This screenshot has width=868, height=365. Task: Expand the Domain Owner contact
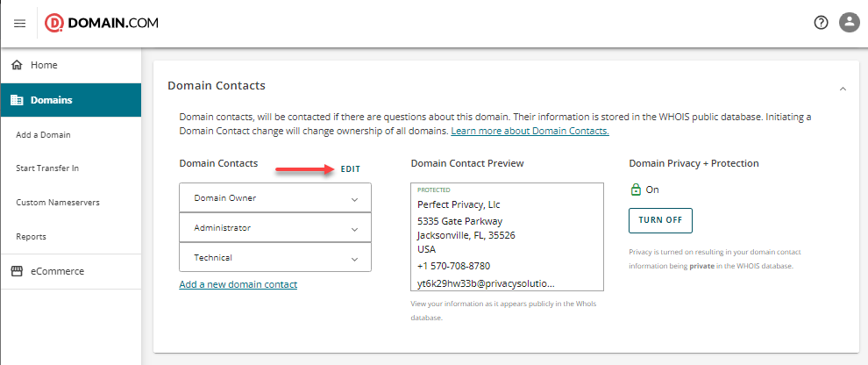click(x=274, y=198)
